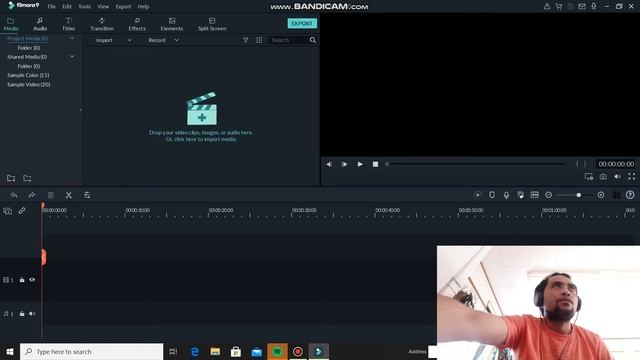Screen dimensions: 640x360
Task: Take a snapshot with camera icon
Action: [603, 176]
